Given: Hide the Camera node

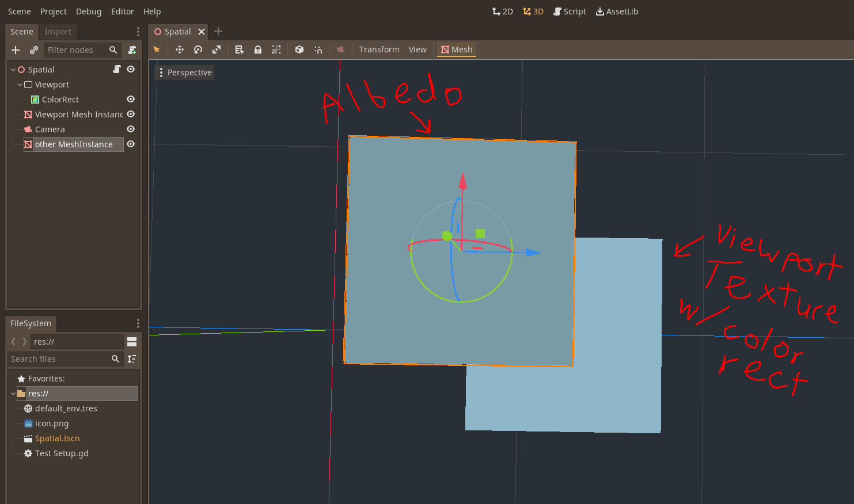Looking at the screenshot, I should pyautogui.click(x=131, y=129).
